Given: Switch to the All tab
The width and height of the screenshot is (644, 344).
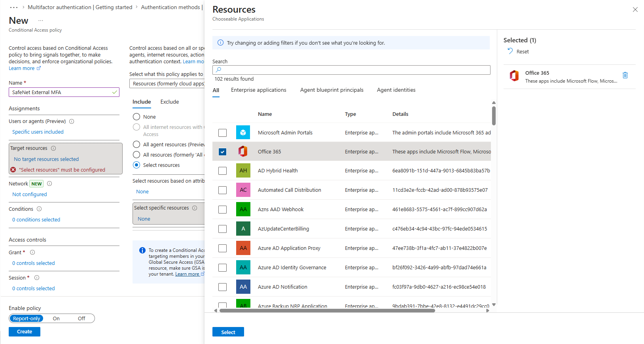Looking at the screenshot, I should click(216, 90).
